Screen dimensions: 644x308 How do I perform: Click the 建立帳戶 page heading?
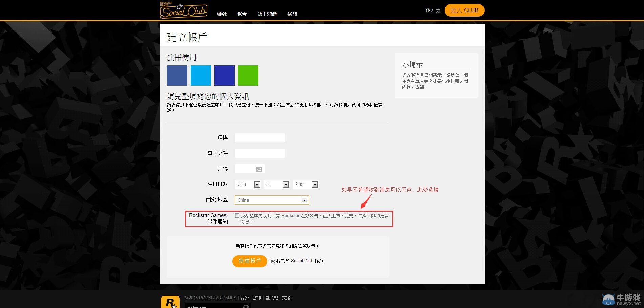[187, 37]
